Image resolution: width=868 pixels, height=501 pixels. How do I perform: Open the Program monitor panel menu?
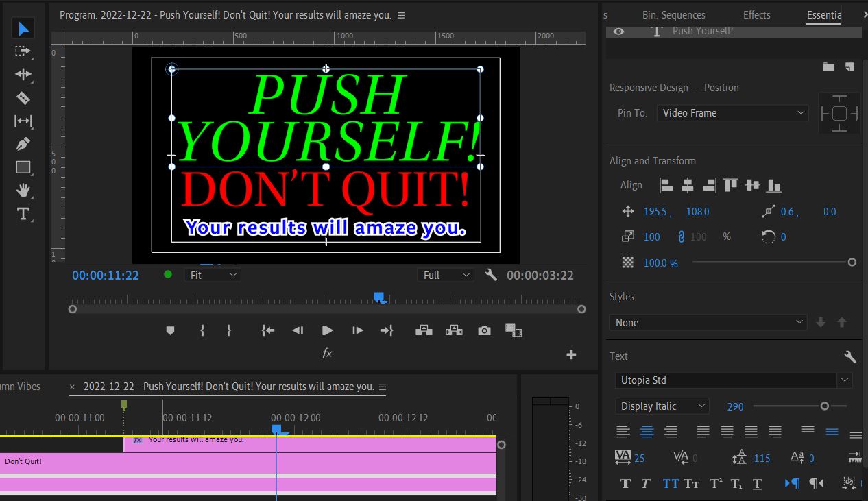(x=401, y=15)
